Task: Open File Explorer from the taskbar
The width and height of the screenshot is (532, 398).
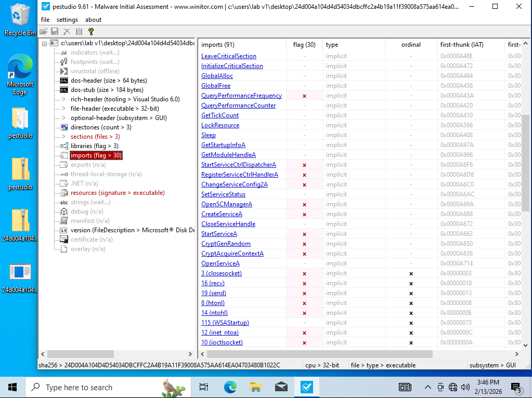Action: tap(255, 387)
